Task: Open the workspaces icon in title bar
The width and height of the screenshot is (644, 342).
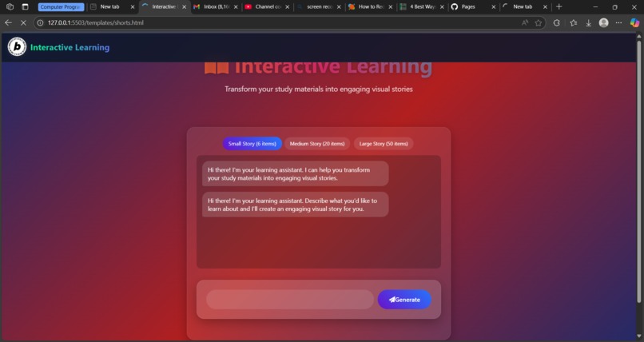Action: point(10,6)
